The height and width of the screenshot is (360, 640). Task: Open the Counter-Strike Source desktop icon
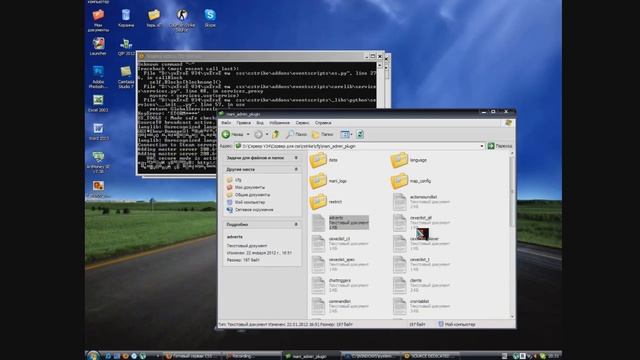pos(182,20)
